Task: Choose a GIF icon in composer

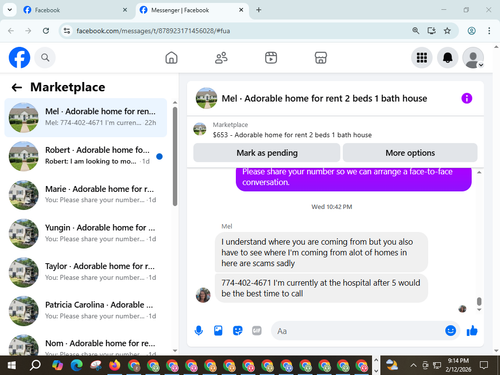Action: pos(257,331)
